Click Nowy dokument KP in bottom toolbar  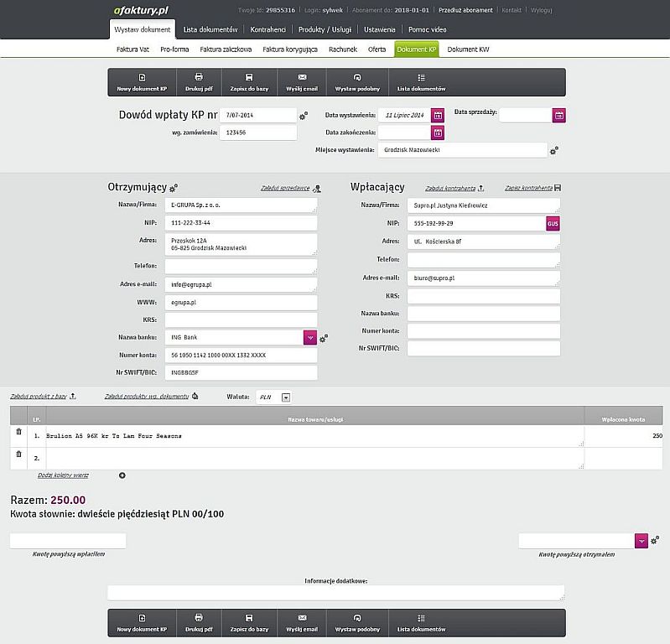142,622
